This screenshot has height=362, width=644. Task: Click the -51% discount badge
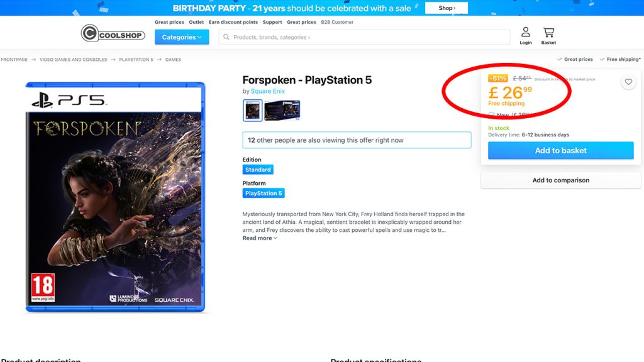point(498,78)
